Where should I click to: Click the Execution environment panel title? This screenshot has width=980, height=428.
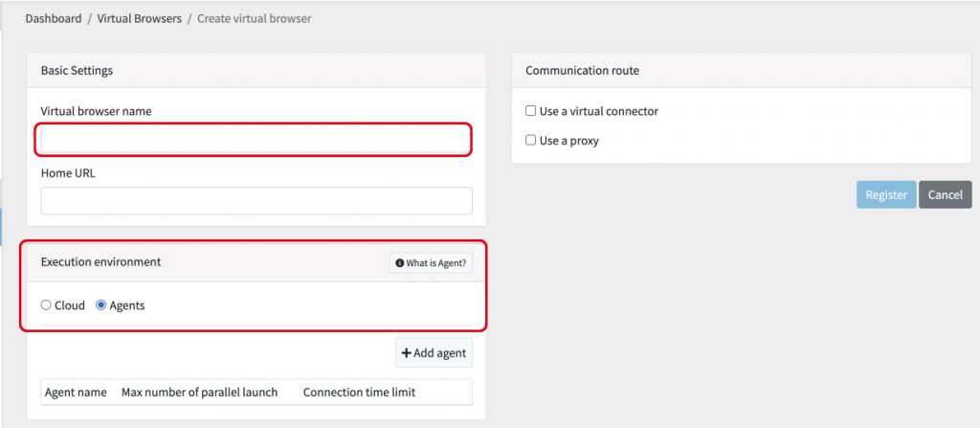[x=100, y=261]
